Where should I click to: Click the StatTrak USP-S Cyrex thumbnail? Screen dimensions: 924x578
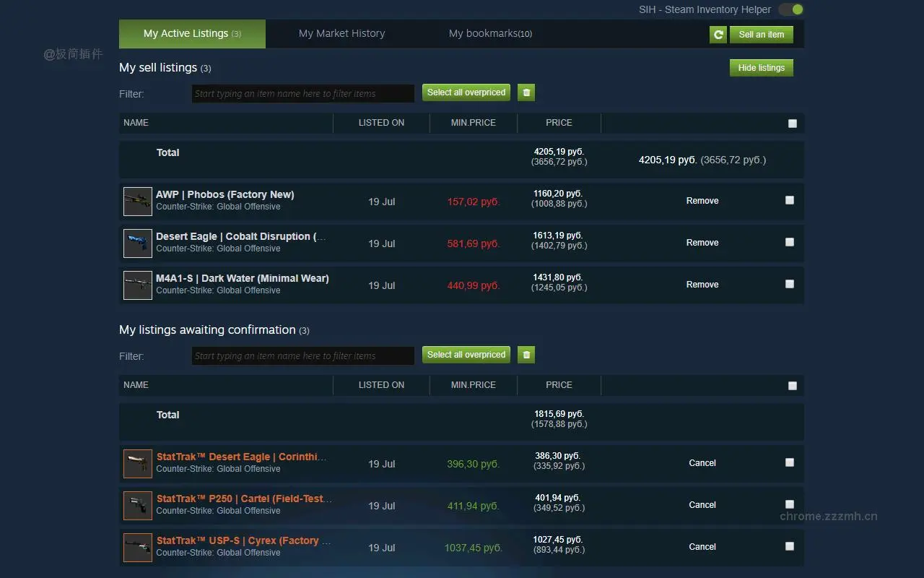[137, 547]
